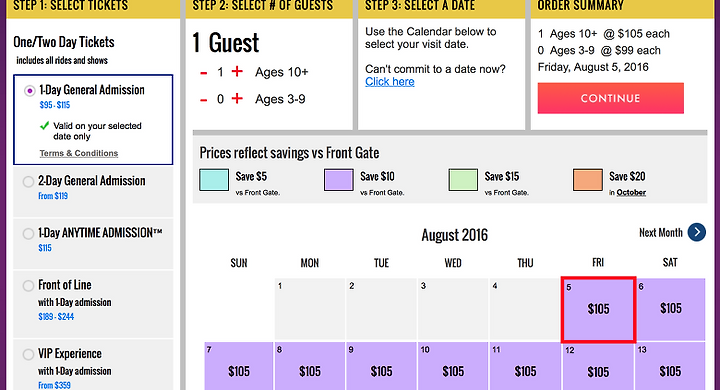Go to next month using arrow icon
The height and width of the screenshot is (390, 720).
(697, 232)
